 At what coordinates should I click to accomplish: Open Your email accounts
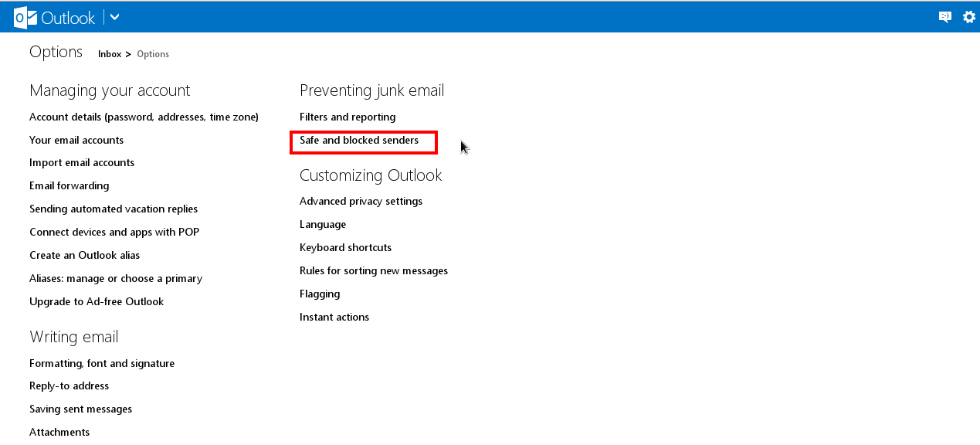click(x=76, y=140)
